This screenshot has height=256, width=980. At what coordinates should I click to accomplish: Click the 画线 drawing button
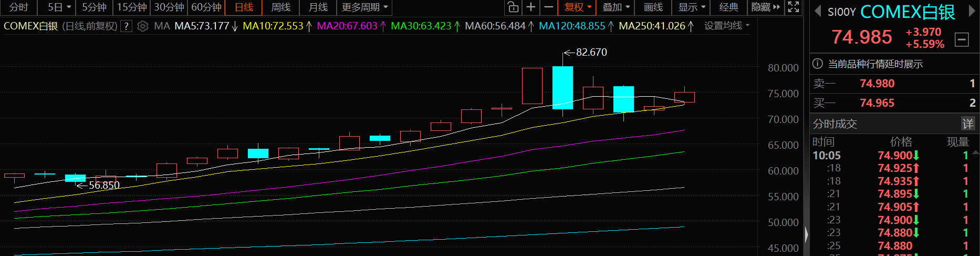653,7
